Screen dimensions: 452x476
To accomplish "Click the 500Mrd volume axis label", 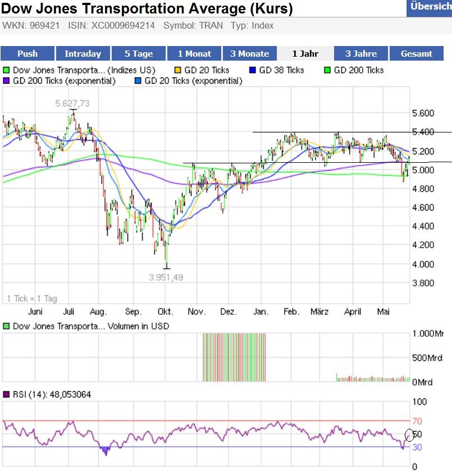I will click(427, 358).
